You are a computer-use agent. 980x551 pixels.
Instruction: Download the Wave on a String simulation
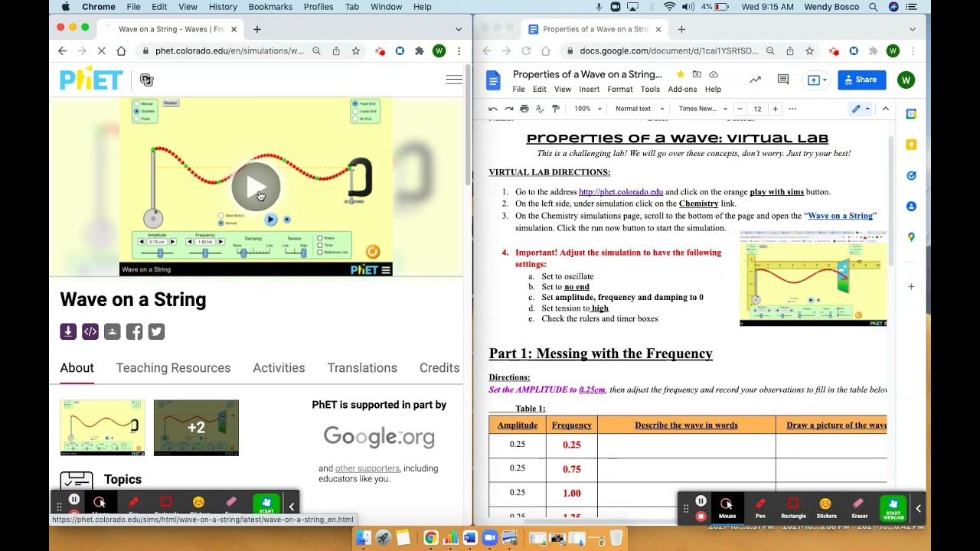point(68,331)
